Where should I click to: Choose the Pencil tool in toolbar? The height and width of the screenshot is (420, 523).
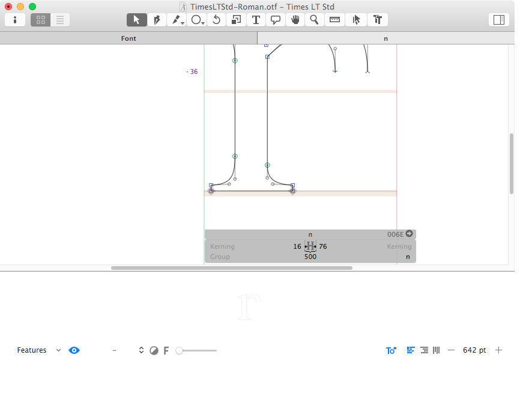point(177,20)
